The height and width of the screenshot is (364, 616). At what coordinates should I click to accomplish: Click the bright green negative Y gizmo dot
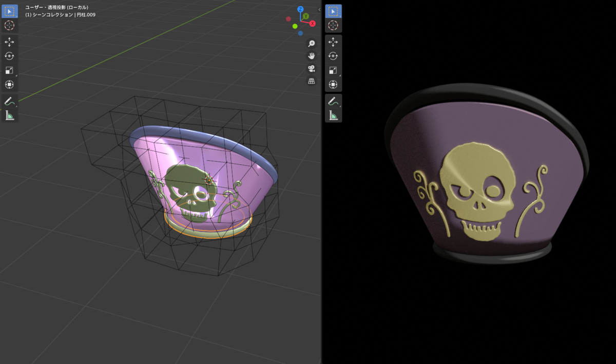coord(295,26)
